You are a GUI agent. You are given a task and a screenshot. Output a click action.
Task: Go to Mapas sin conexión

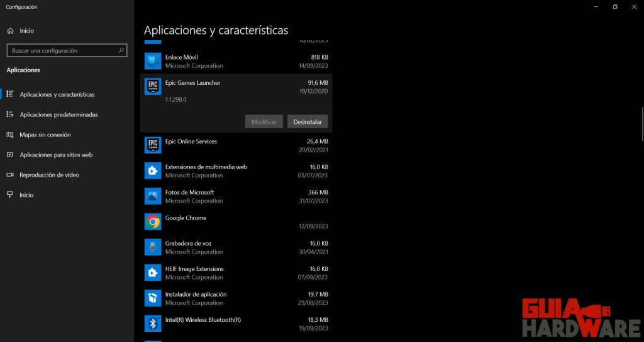67,135
